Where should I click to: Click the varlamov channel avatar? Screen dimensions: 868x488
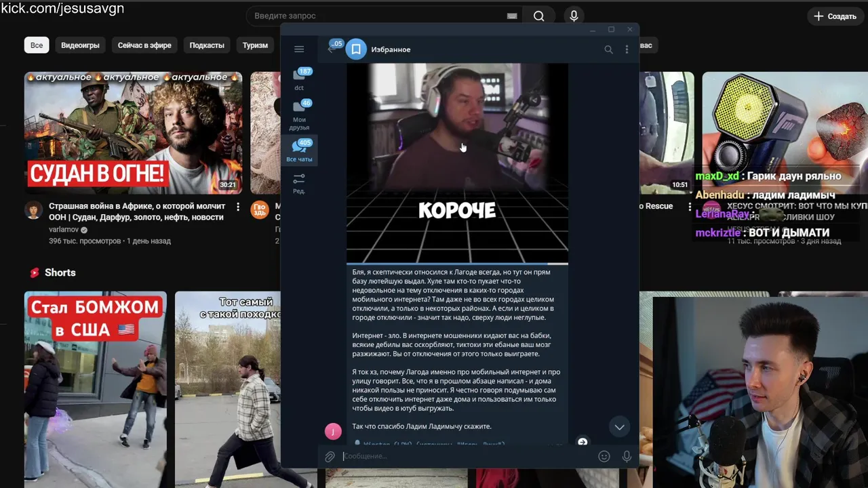point(34,209)
